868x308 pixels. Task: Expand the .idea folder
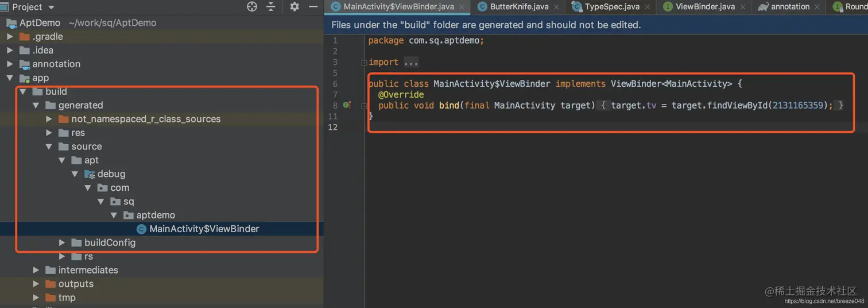[x=10, y=51]
